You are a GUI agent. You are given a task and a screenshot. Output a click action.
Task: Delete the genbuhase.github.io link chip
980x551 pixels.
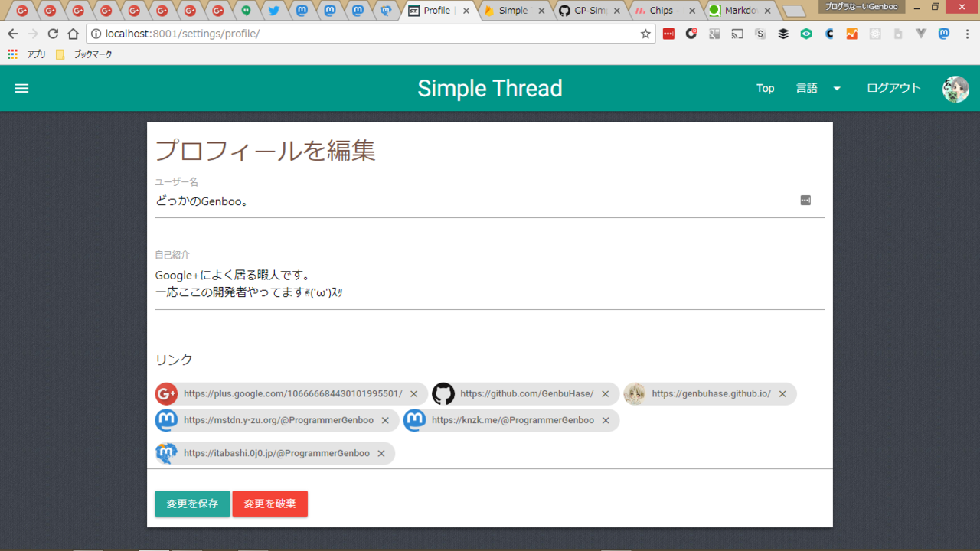(782, 394)
